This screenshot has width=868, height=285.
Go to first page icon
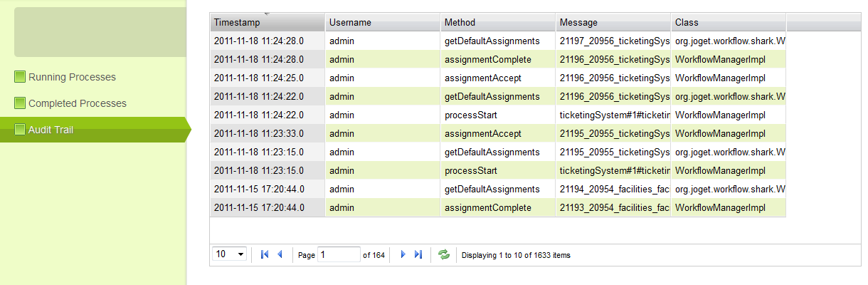click(265, 254)
